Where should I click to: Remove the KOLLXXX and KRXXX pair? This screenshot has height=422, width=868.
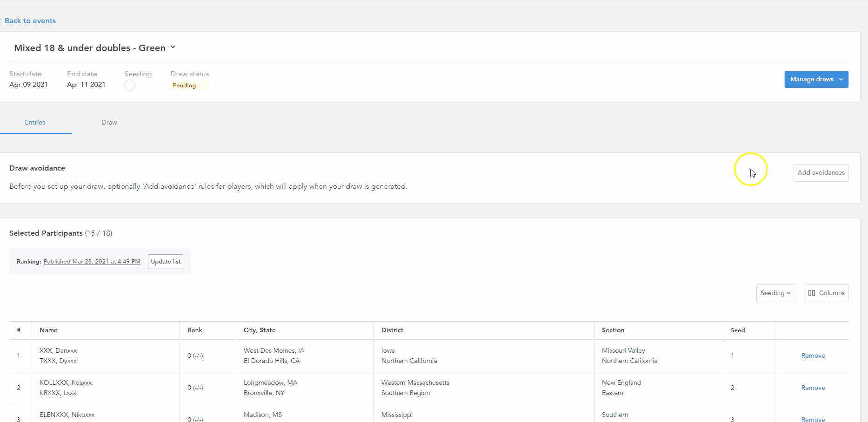coord(813,388)
